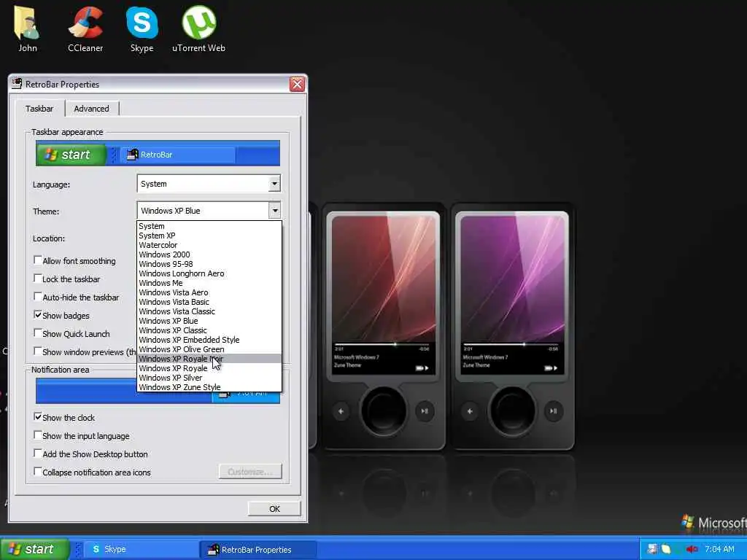The height and width of the screenshot is (560, 747).
Task: Click the yellow shield tray icon
Action: coord(666,549)
